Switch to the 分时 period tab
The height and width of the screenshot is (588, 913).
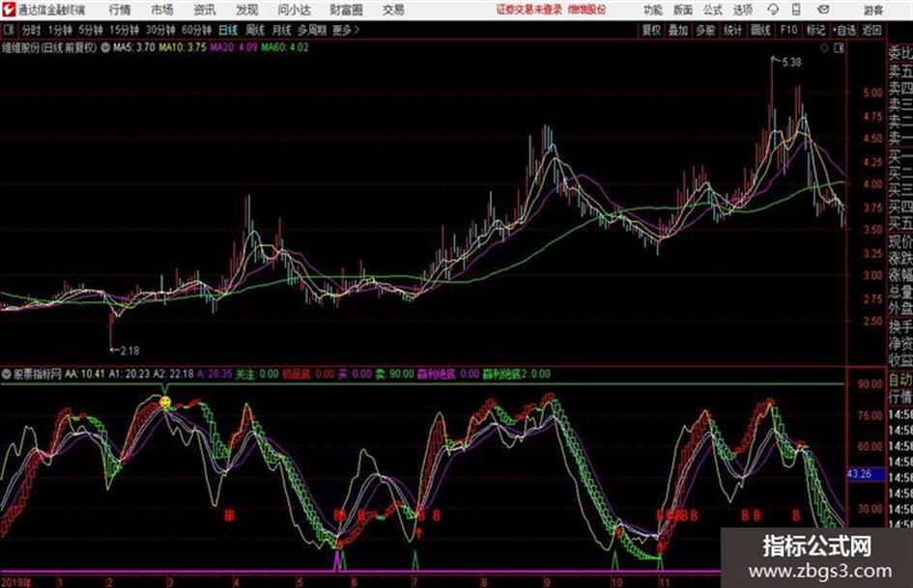pos(32,30)
